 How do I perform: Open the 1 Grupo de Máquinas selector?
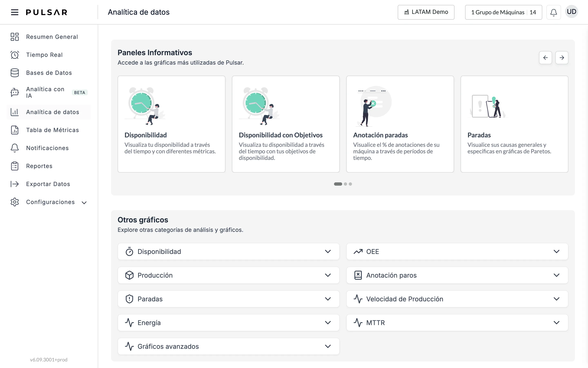tap(503, 12)
